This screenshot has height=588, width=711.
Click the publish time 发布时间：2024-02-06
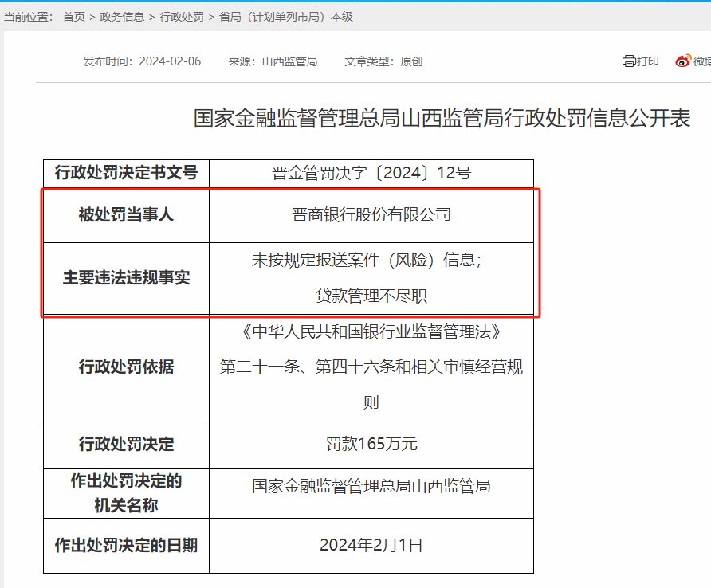point(142,61)
